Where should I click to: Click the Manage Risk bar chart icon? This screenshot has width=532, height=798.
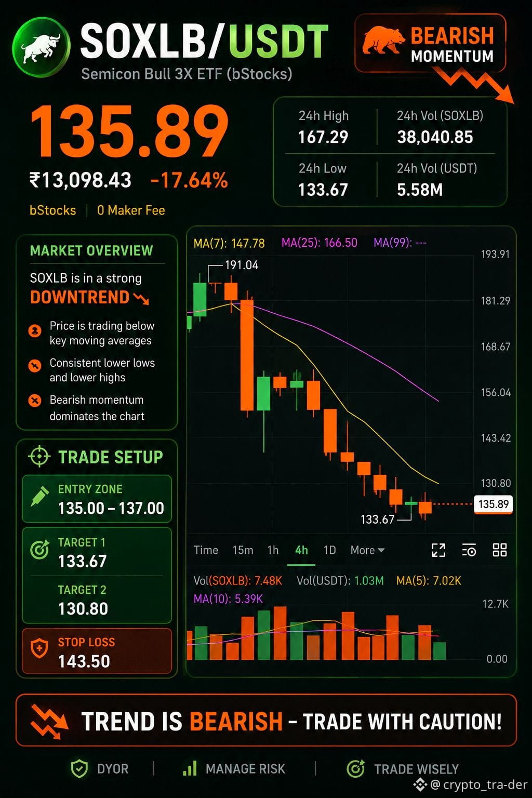pyautogui.click(x=190, y=768)
